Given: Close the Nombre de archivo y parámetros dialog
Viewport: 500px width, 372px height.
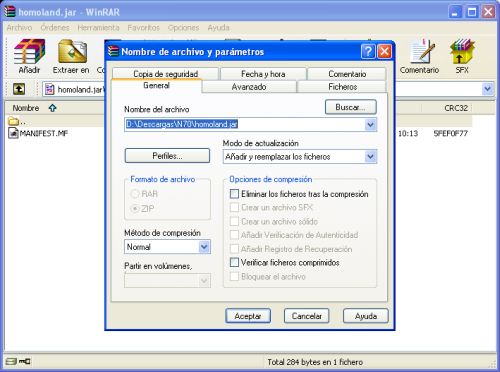Looking at the screenshot, I should click(384, 52).
